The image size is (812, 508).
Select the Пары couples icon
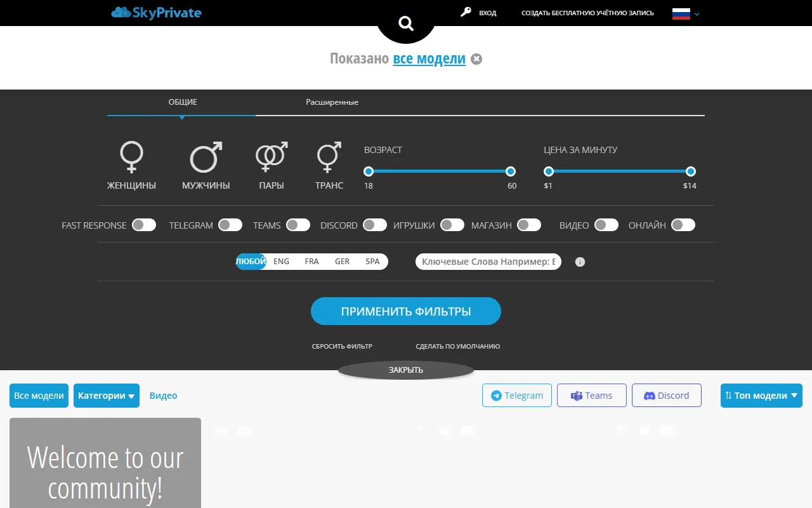click(x=272, y=157)
